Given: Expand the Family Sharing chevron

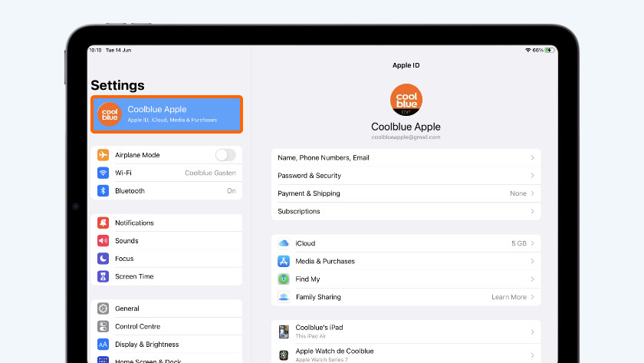Looking at the screenshot, I should pos(532,297).
